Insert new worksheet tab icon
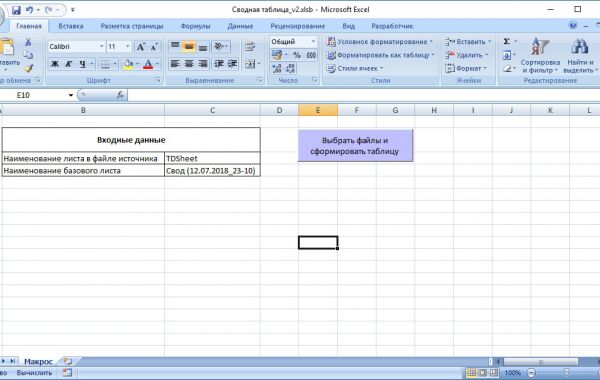The image size is (600, 380). tap(68, 361)
